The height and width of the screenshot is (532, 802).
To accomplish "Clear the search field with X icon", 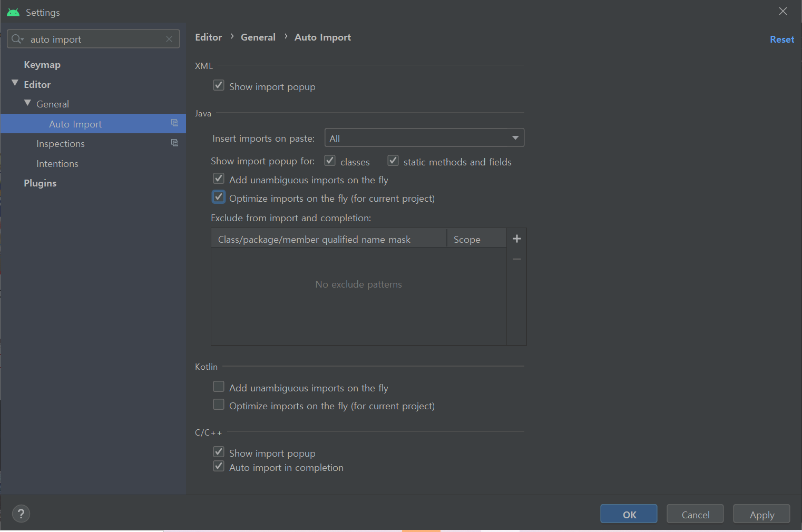I will 169,39.
